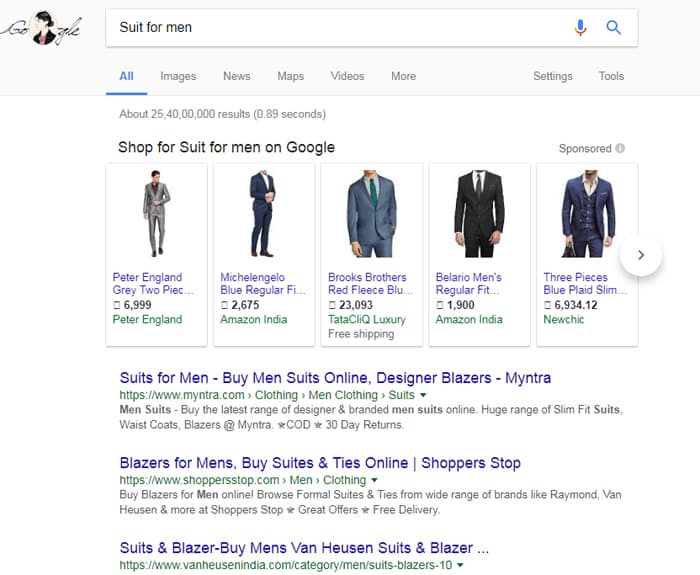Click into the 'Suit for men' search box

tap(339, 28)
